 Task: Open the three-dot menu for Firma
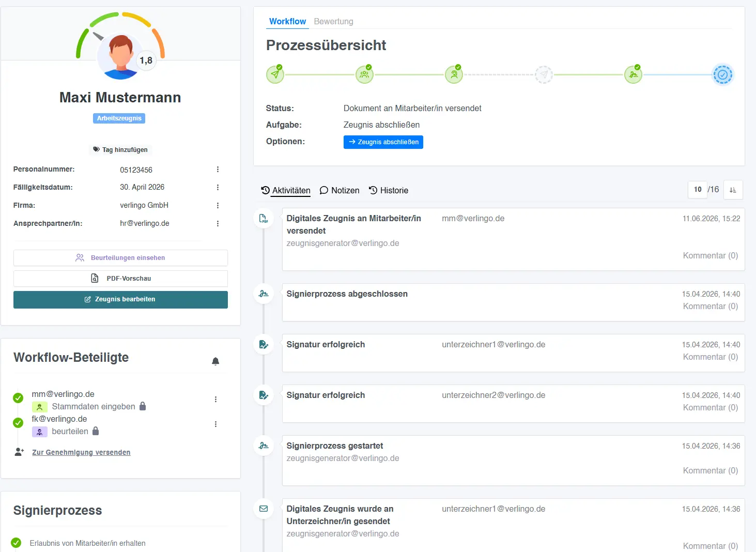click(218, 206)
